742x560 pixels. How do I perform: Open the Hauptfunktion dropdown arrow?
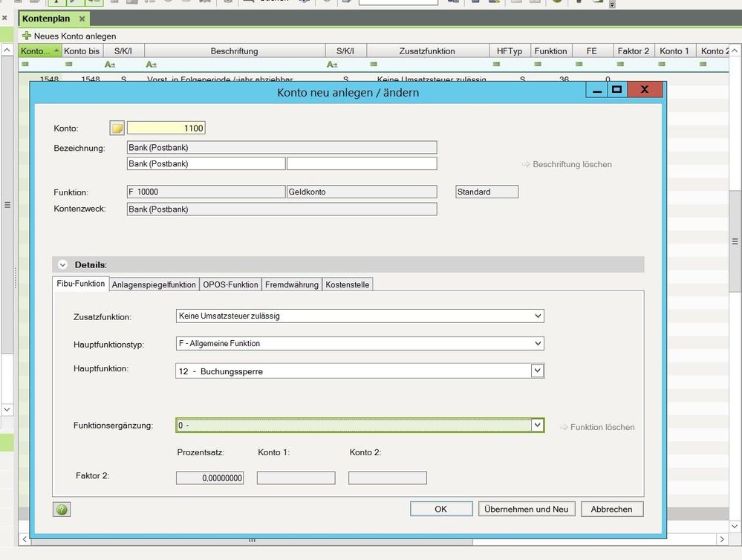(537, 371)
